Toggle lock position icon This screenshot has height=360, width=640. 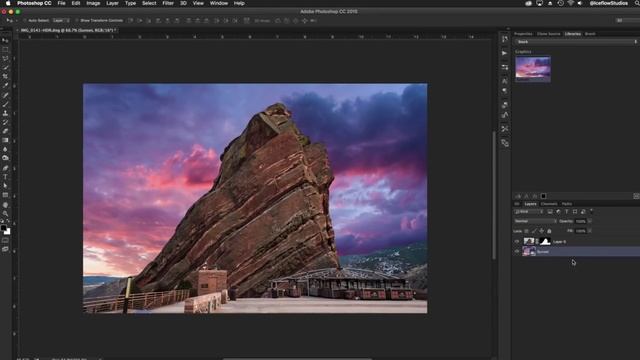(x=542, y=231)
